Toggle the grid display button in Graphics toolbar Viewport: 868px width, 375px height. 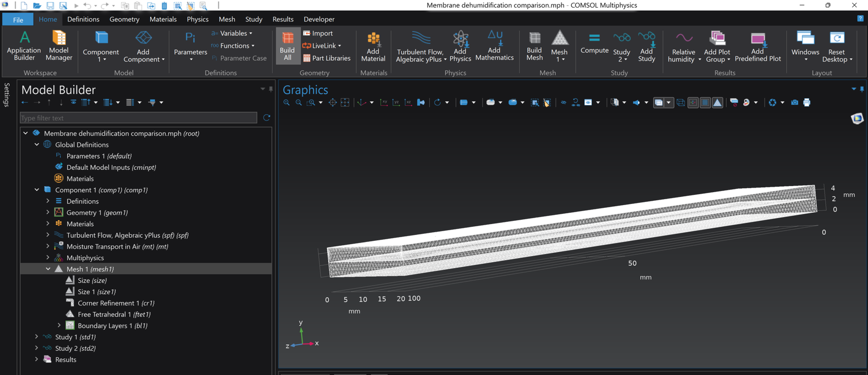coord(705,103)
